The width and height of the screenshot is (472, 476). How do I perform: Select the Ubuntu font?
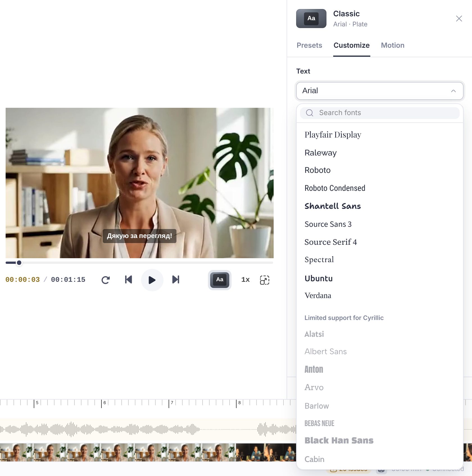[380, 278]
